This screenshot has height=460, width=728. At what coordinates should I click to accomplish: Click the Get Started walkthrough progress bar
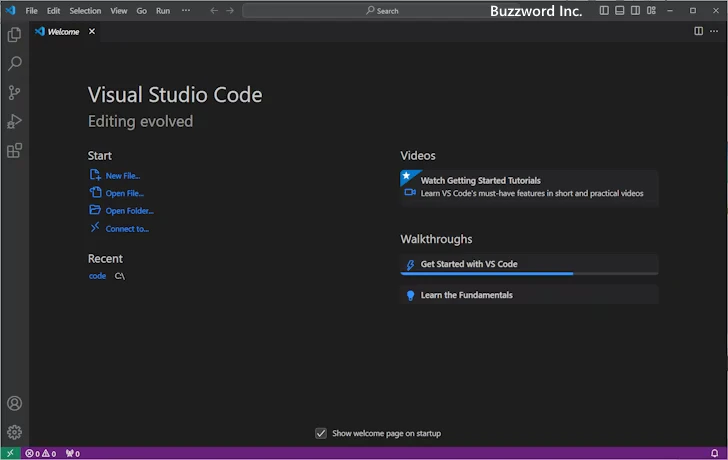point(529,274)
